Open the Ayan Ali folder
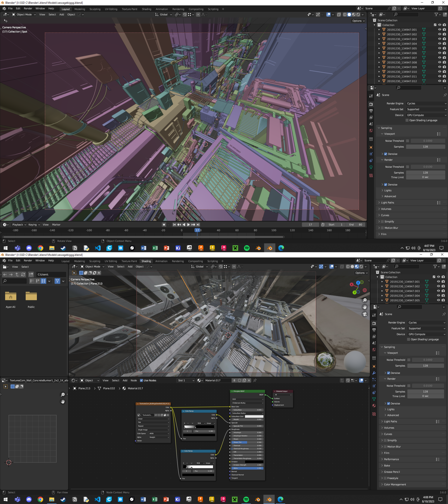This screenshot has width=448, height=504. (10, 297)
